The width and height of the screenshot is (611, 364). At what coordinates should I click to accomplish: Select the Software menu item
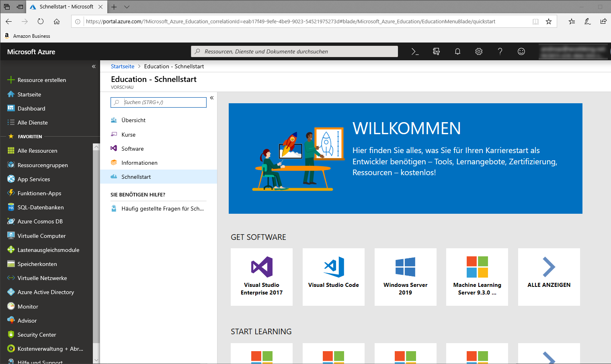pyautogui.click(x=133, y=149)
